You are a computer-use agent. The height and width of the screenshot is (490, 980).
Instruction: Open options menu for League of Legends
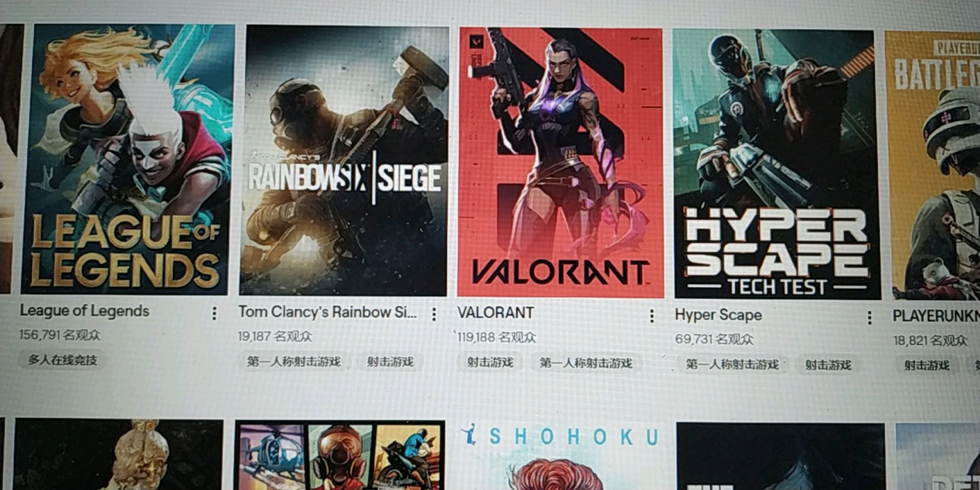click(214, 313)
